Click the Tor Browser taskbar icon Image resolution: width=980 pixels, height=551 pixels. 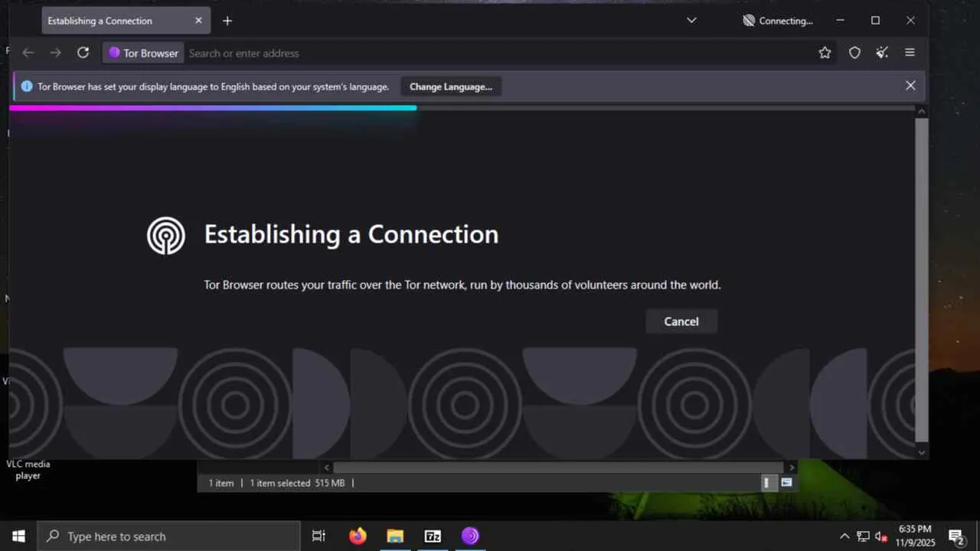click(470, 536)
